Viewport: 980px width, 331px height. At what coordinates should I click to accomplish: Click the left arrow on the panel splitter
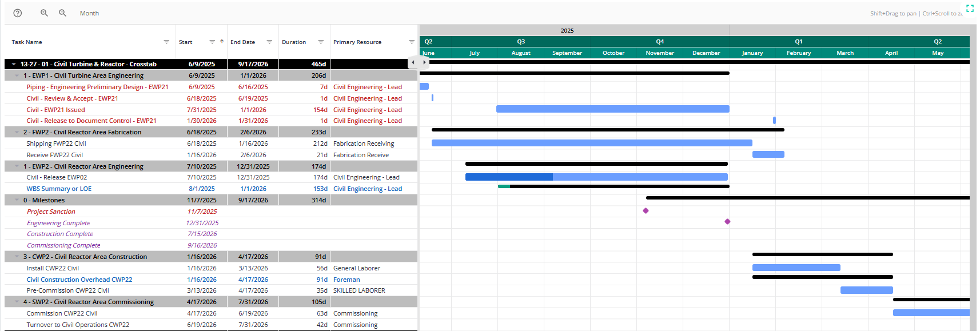click(413, 62)
